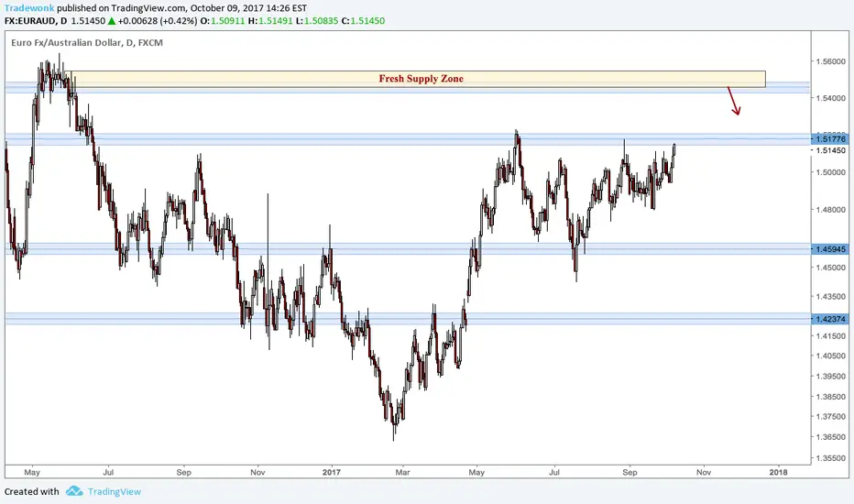The height and width of the screenshot is (504, 854).
Task: Click the 1.51776 blue price level tag
Action: pyautogui.click(x=830, y=139)
